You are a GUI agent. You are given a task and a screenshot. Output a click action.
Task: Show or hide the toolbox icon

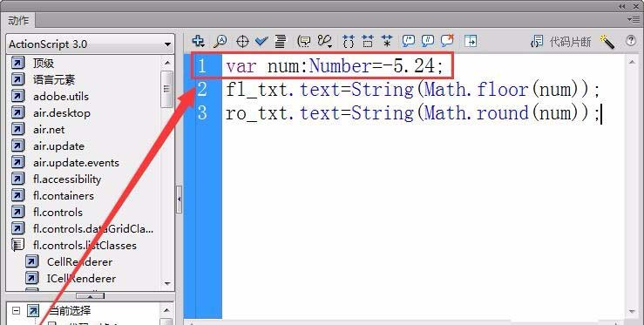(x=471, y=41)
